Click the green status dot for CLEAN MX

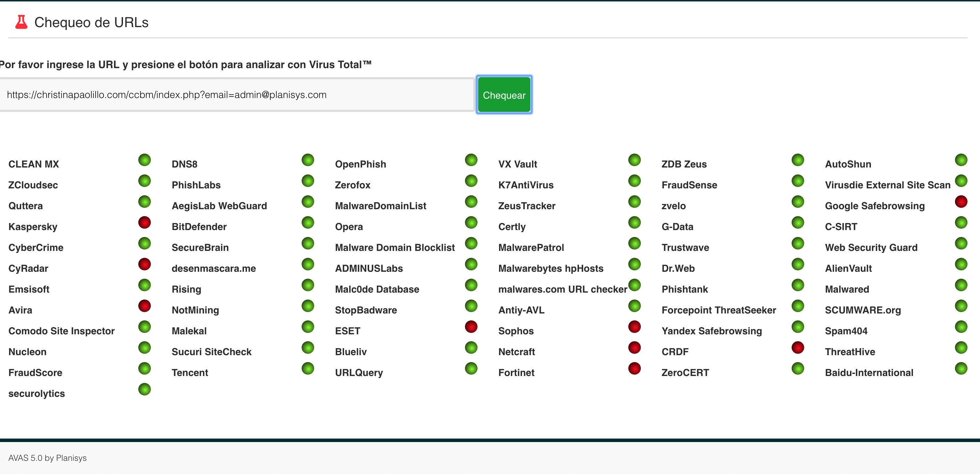145,160
